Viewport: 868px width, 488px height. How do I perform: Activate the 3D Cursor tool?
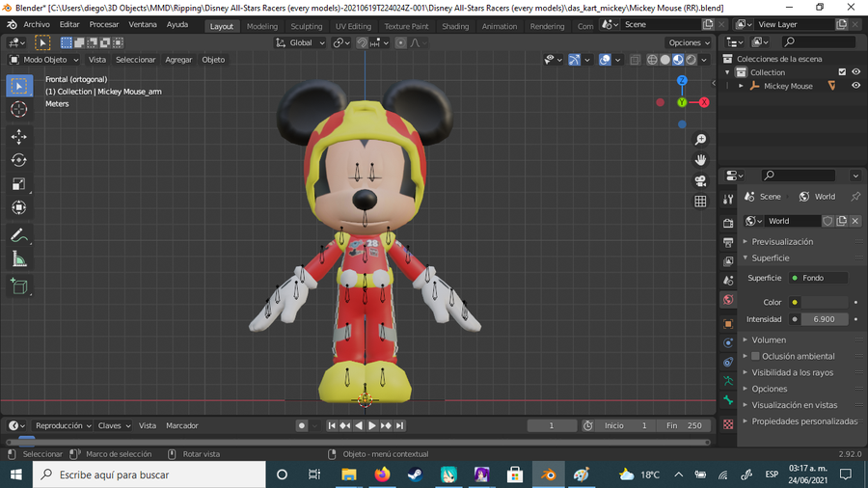click(x=19, y=110)
